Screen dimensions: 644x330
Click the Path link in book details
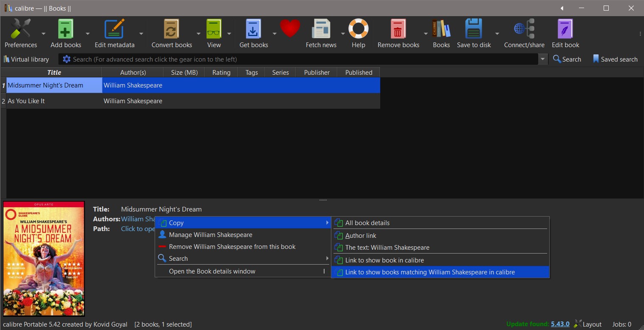tap(138, 228)
